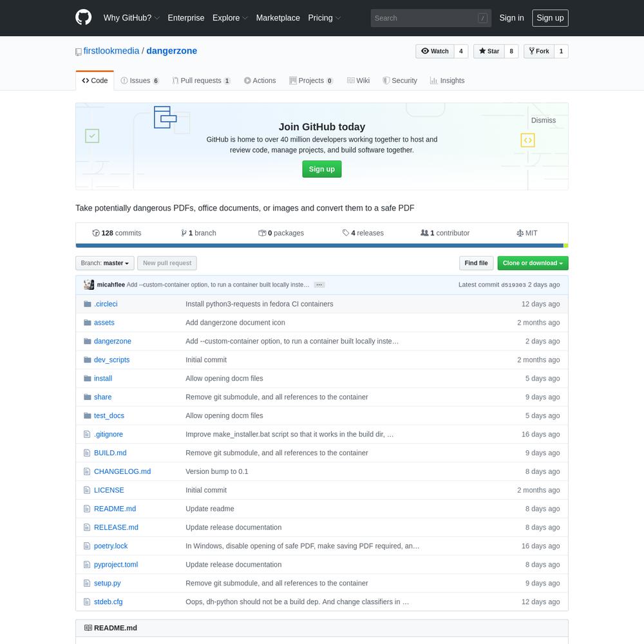644x644 pixels.
Task: Click the micahflee avatar thumbnail
Action: (89, 285)
